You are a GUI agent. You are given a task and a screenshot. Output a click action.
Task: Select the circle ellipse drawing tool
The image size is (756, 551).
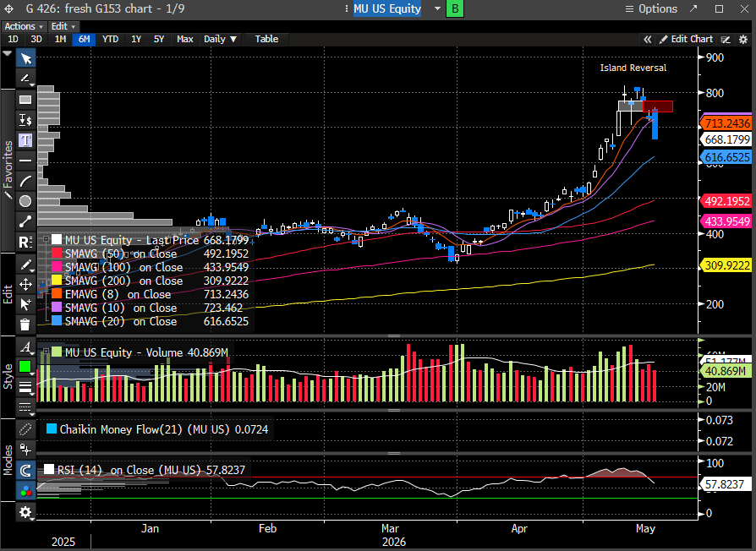tap(25, 201)
